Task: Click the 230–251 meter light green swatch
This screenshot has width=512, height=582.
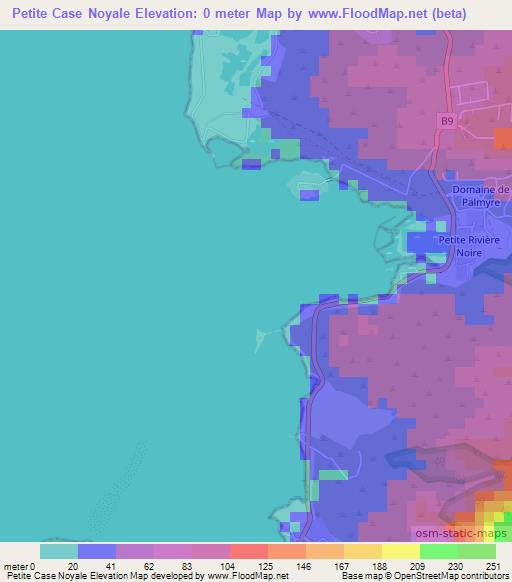Action: pos(477,551)
